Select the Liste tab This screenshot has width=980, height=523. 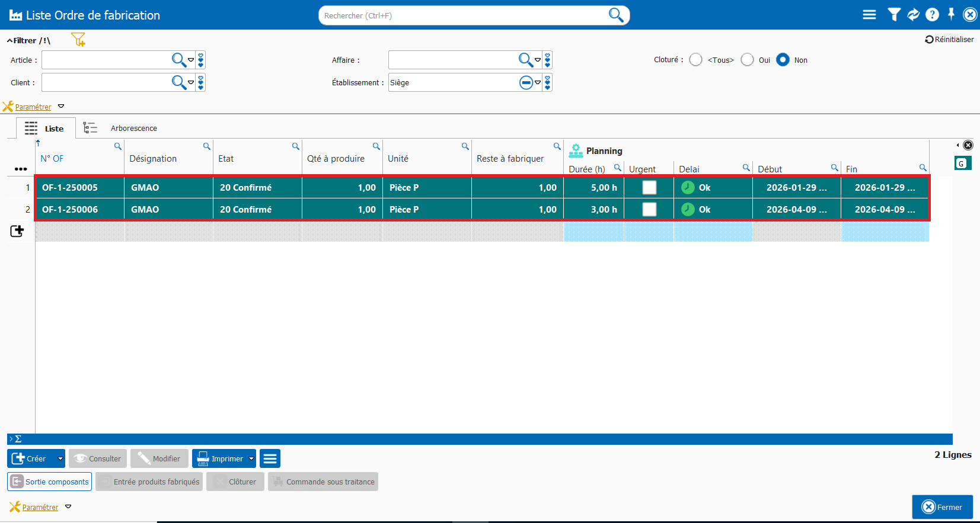pos(46,129)
